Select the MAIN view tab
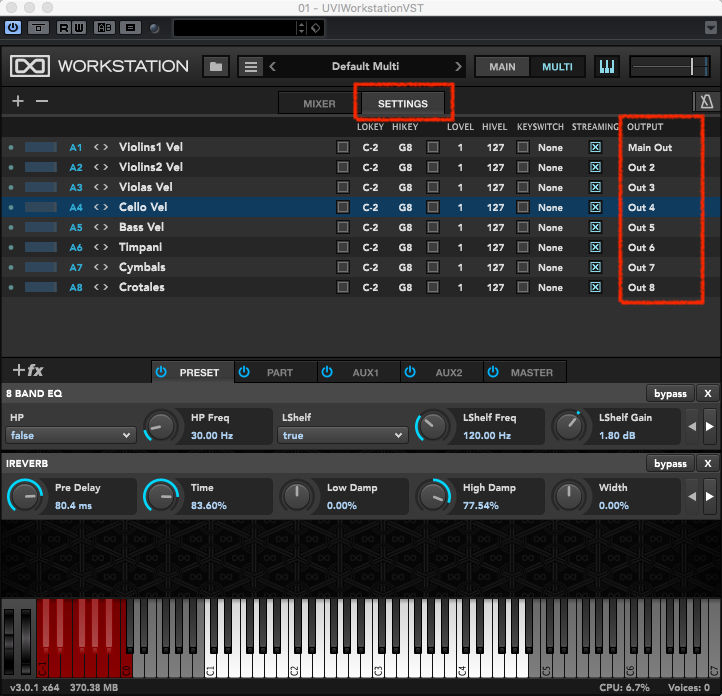The image size is (722, 696). 502,67
